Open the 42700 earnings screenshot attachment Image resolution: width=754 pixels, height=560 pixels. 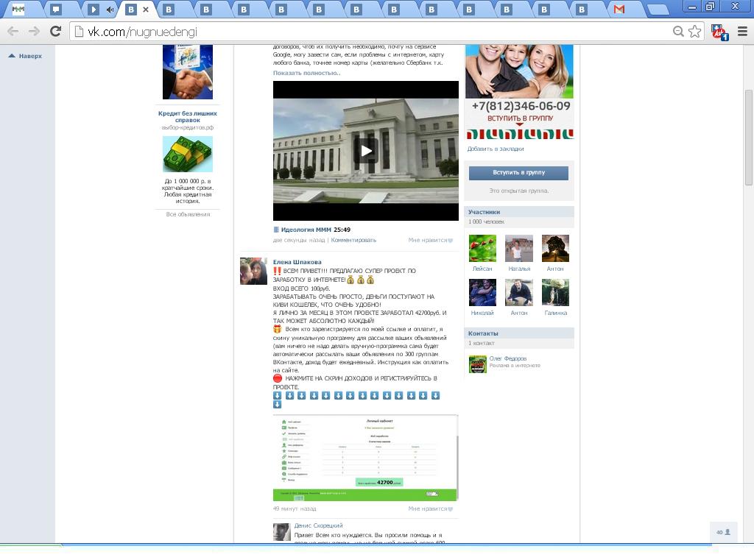[x=365, y=458]
